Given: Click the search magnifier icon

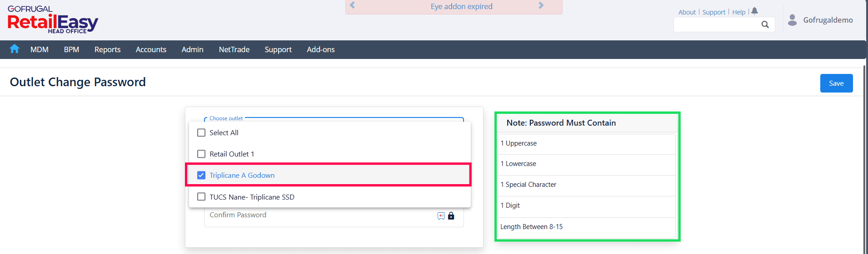Looking at the screenshot, I should click(x=765, y=24).
